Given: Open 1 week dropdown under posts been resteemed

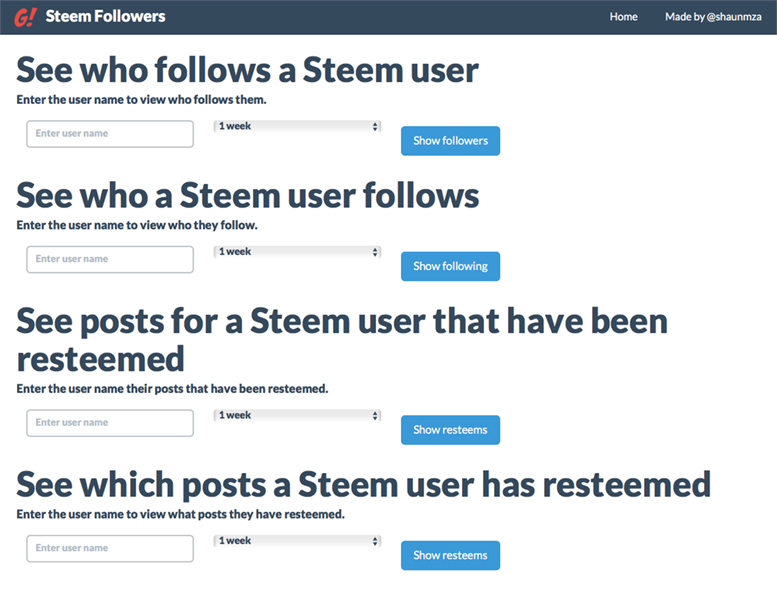Looking at the screenshot, I should pos(297,415).
